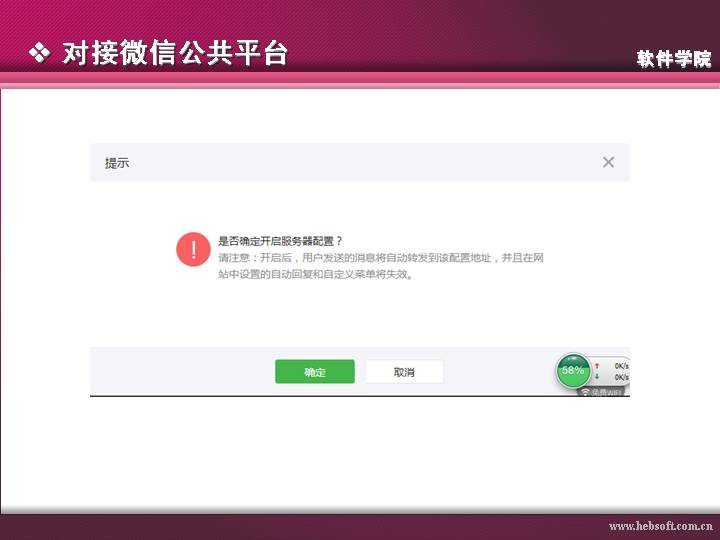Click the slide title 对接微信公共平台
The height and width of the screenshot is (540, 720).
pos(174,53)
